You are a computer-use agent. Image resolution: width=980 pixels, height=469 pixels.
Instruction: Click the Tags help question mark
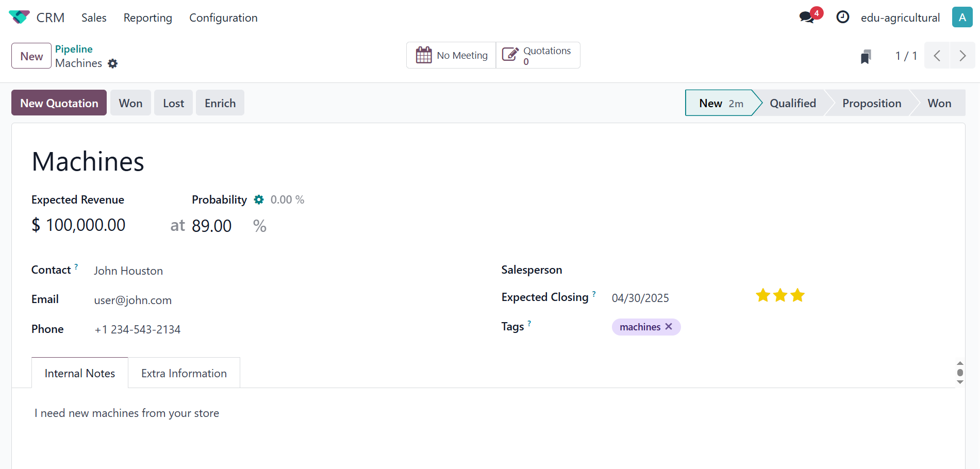529,323
